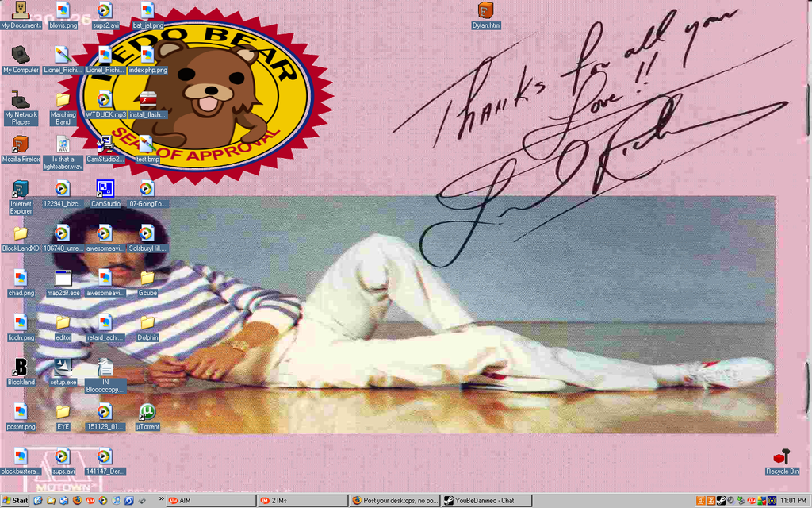Select the sups.avi video file

tap(63, 461)
